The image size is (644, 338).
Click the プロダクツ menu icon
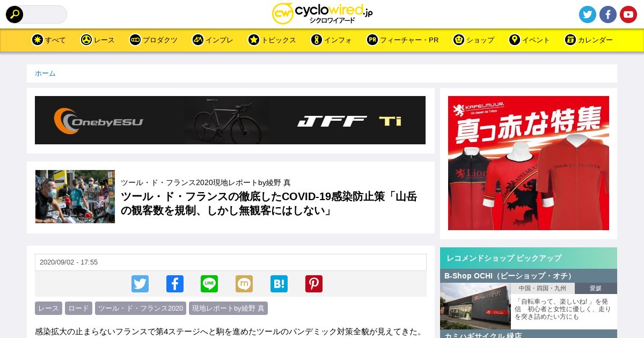(x=135, y=40)
